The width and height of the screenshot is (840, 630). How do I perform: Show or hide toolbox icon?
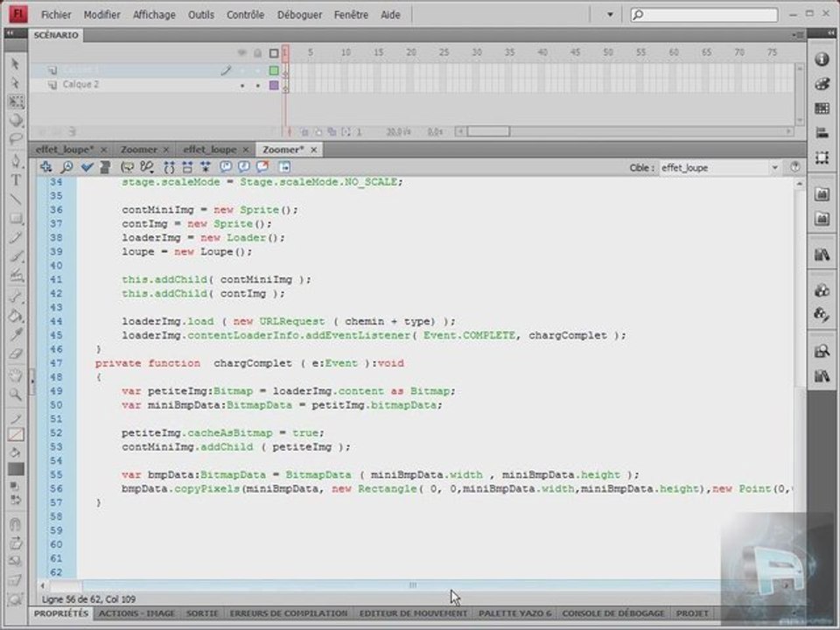pos(284,167)
